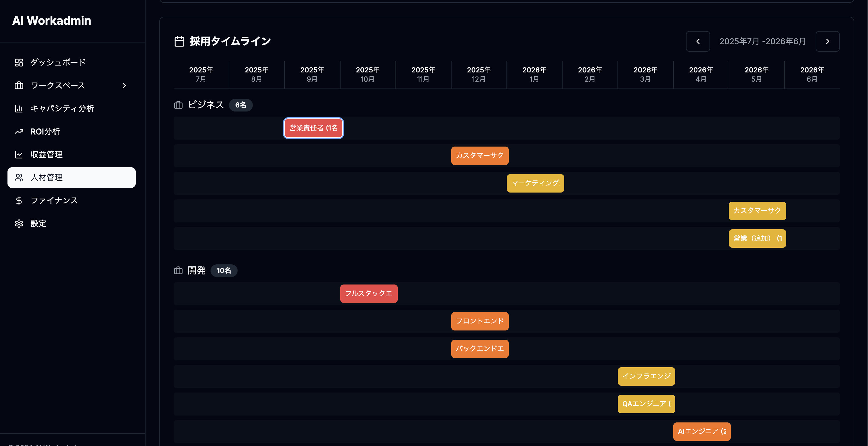
Task: Select the QAエンジニア timeline bar
Action: tap(646, 404)
